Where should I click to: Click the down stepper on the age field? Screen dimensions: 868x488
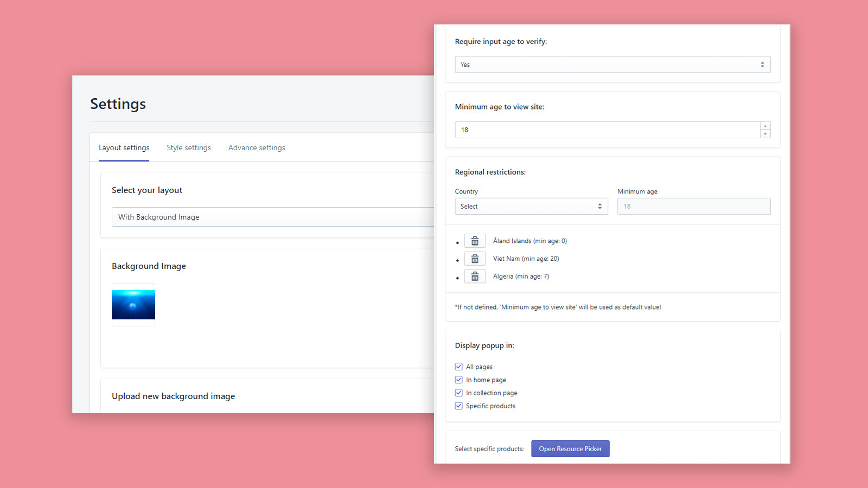point(765,133)
